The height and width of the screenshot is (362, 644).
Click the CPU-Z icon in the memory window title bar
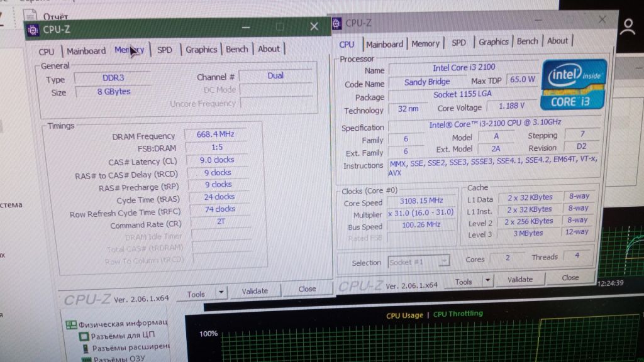[33, 30]
